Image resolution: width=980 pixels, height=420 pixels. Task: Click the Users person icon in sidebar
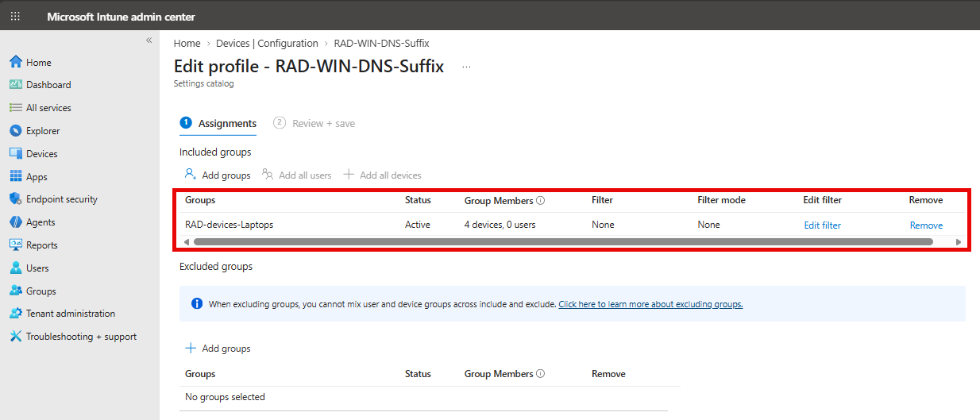coord(15,268)
